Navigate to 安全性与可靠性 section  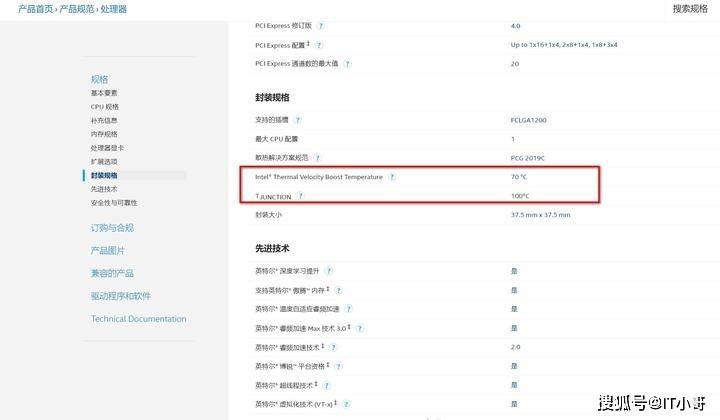114,203
